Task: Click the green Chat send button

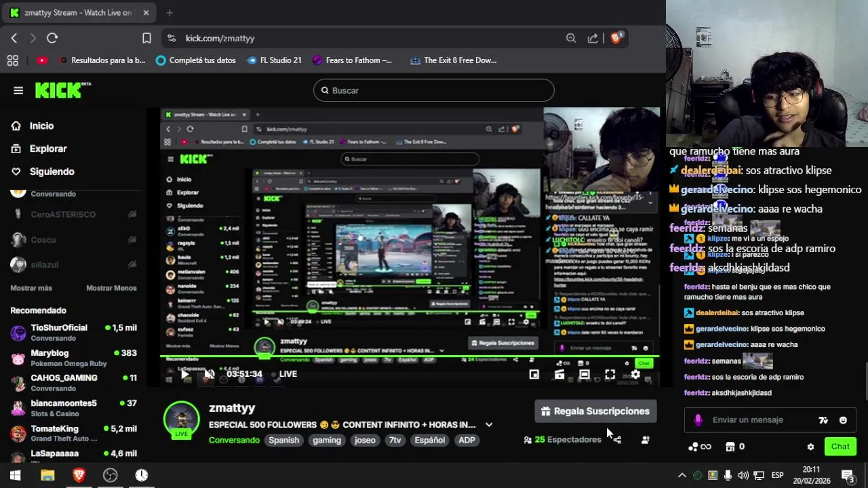Action: [840, 447]
